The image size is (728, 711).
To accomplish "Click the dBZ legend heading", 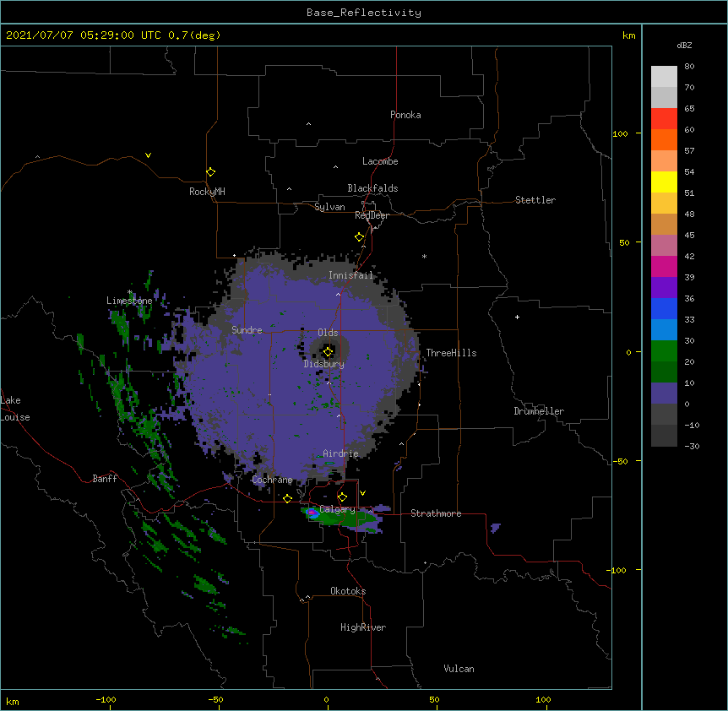I will 684,45.
